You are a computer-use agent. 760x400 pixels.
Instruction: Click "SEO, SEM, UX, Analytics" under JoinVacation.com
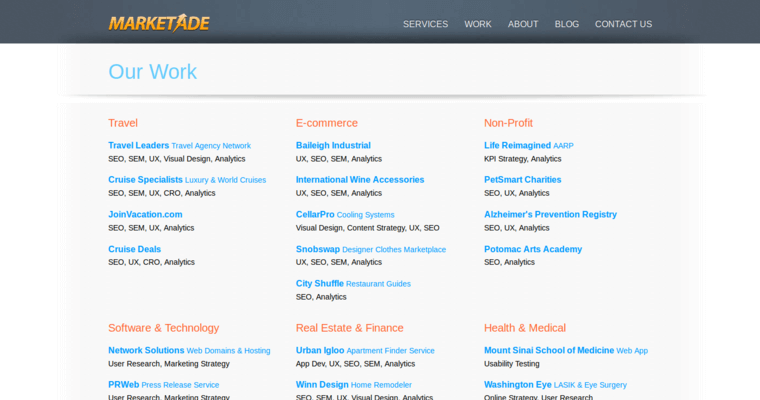click(x=151, y=228)
